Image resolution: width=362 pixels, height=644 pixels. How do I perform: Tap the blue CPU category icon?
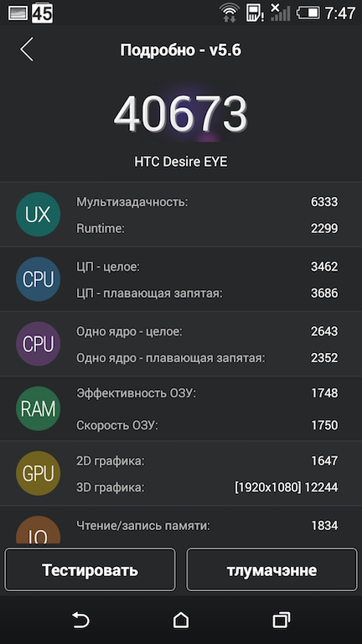(39, 279)
